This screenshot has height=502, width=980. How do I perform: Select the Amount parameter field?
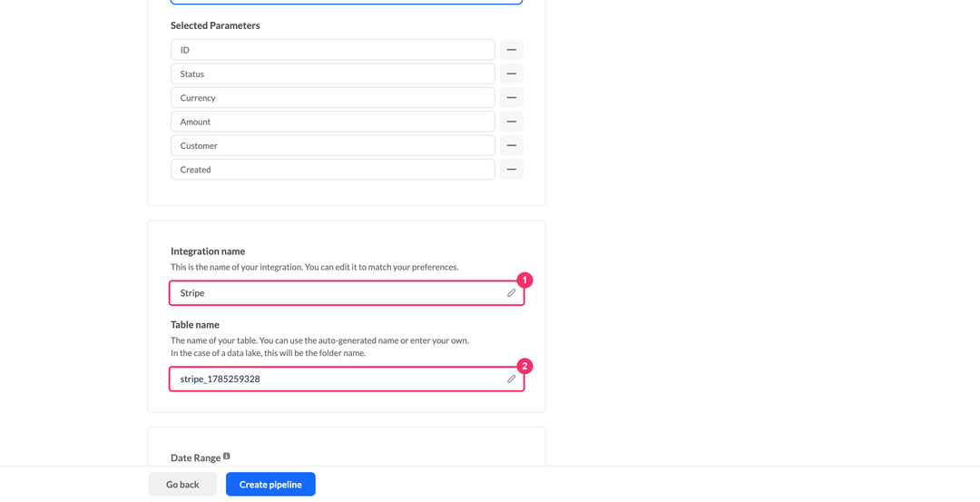[332, 122]
